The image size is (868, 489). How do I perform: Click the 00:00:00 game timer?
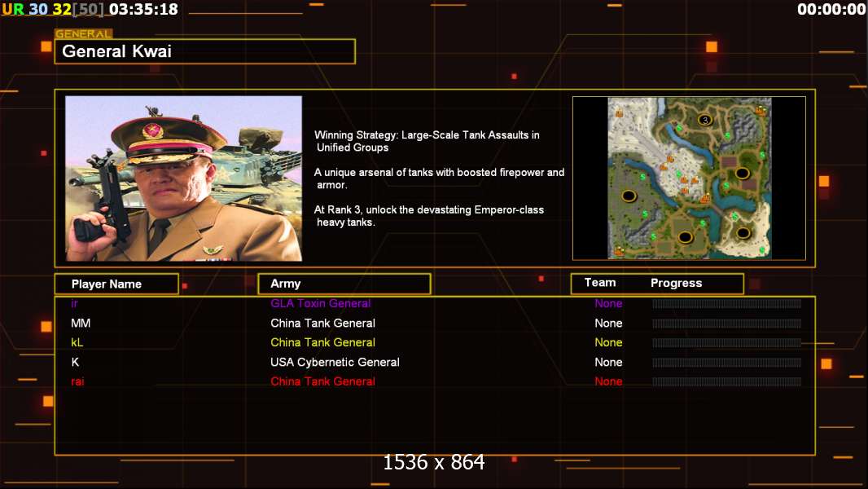831,10
